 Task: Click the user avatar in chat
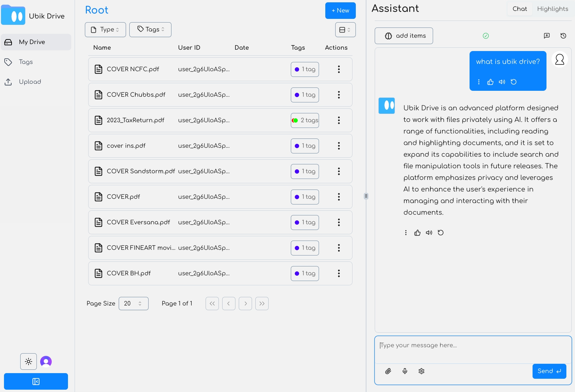(560, 59)
